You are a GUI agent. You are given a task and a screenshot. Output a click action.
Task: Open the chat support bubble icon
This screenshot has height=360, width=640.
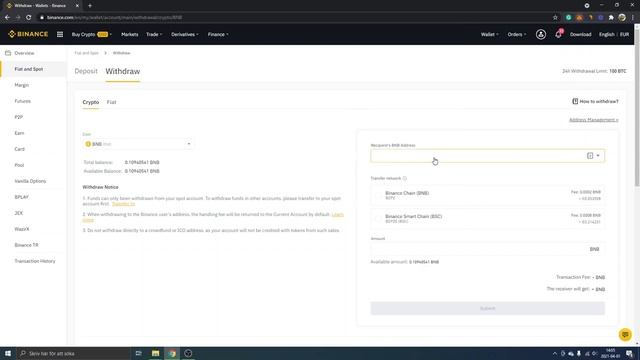click(x=625, y=335)
